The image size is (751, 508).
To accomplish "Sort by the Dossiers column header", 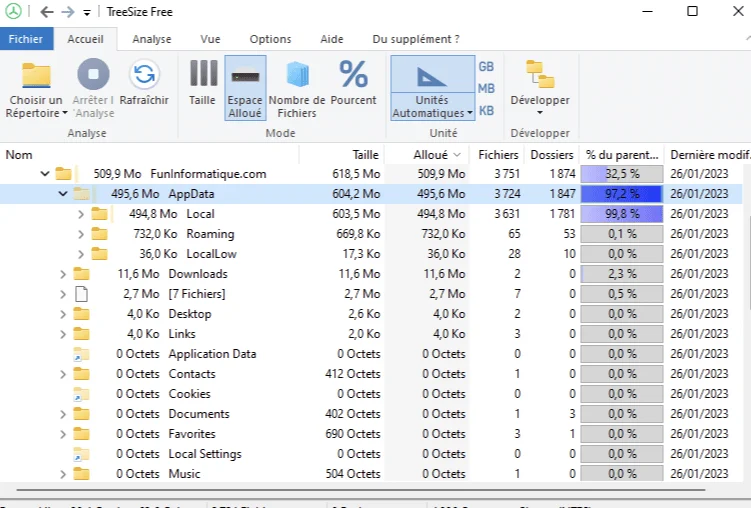I will 551,155.
